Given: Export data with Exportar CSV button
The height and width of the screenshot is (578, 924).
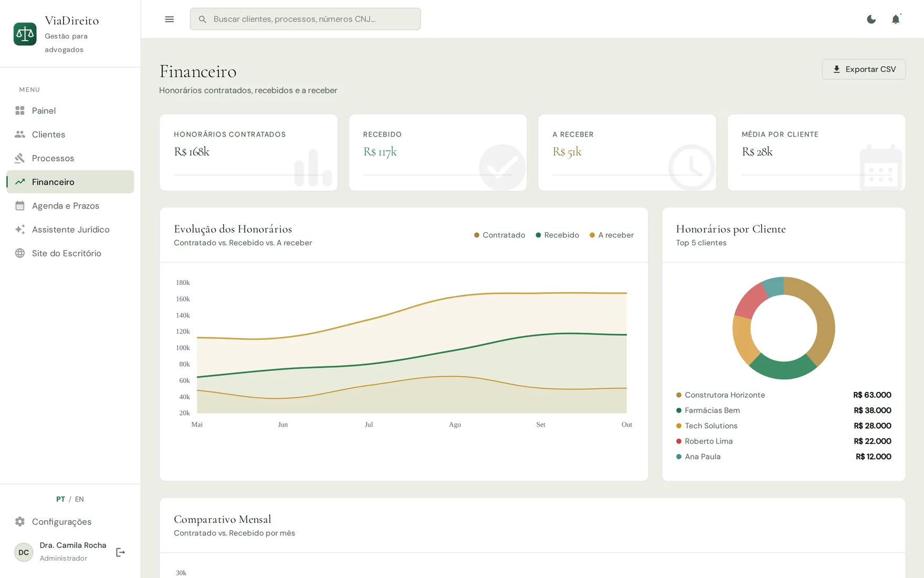Looking at the screenshot, I should (x=864, y=69).
